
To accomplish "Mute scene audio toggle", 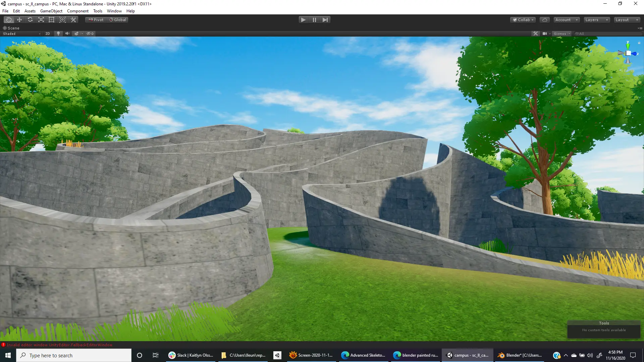I will pyautogui.click(x=67, y=34).
